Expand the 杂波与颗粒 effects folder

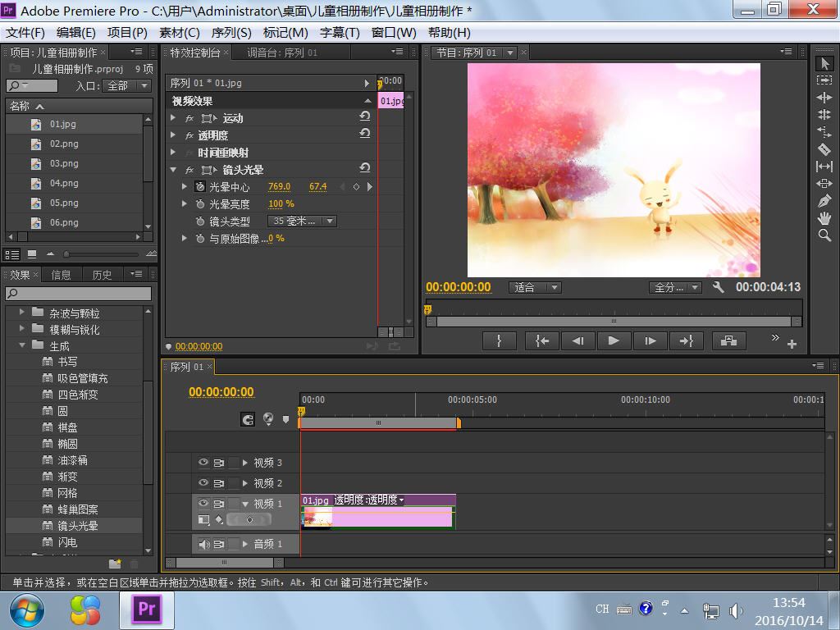(22, 311)
